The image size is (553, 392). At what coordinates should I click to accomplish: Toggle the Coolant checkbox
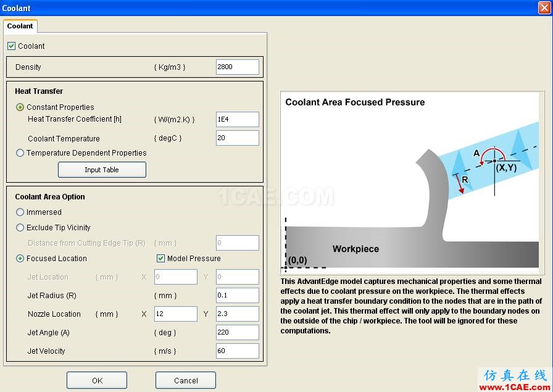[11, 46]
